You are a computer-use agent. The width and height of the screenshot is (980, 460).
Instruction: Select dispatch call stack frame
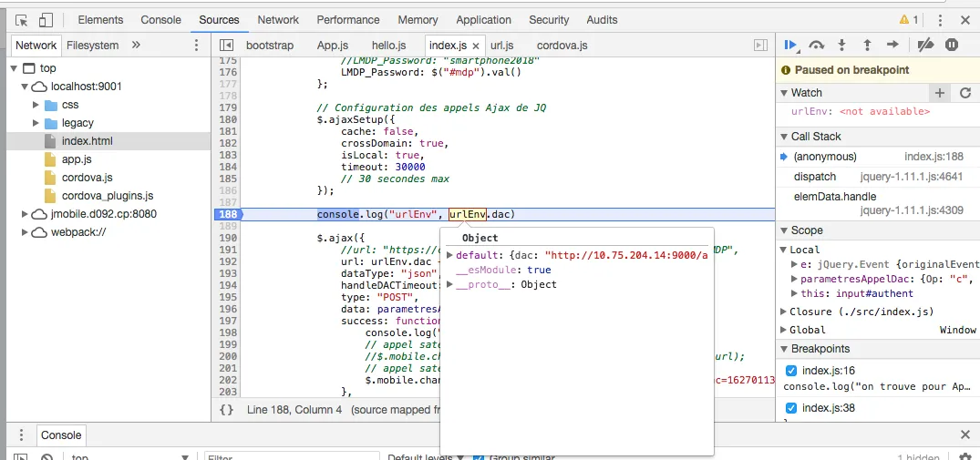click(878, 177)
